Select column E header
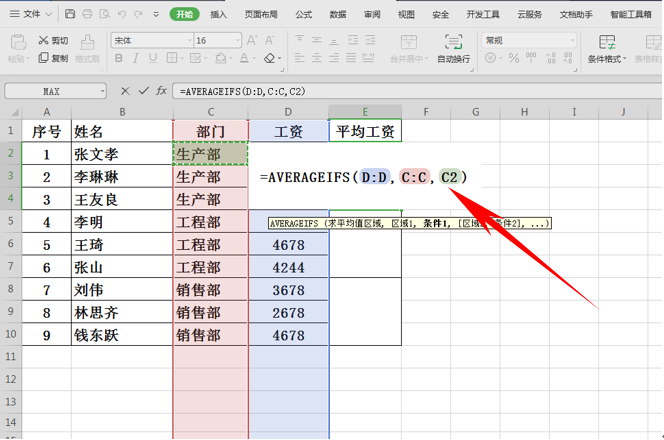664x440 pixels. coord(365,112)
